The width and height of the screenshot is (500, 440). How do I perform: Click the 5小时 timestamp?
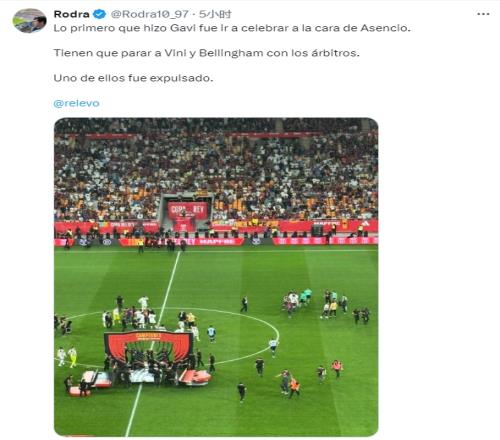click(215, 14)
